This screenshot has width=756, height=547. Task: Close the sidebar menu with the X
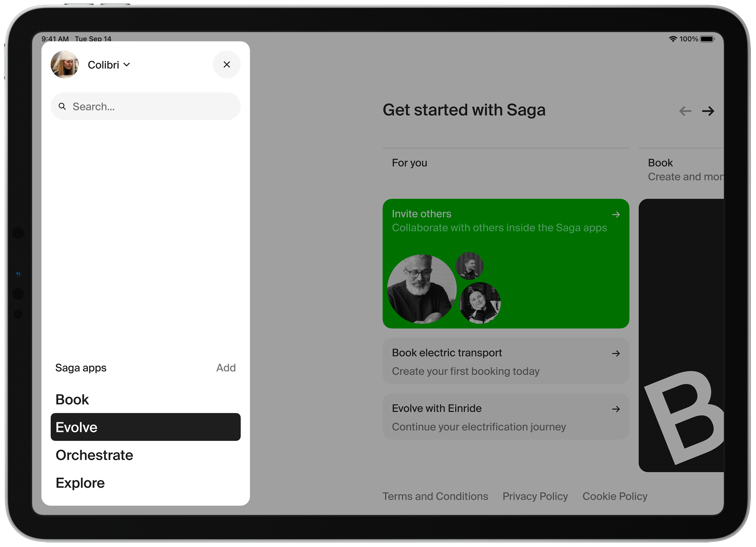coord(226,64)
